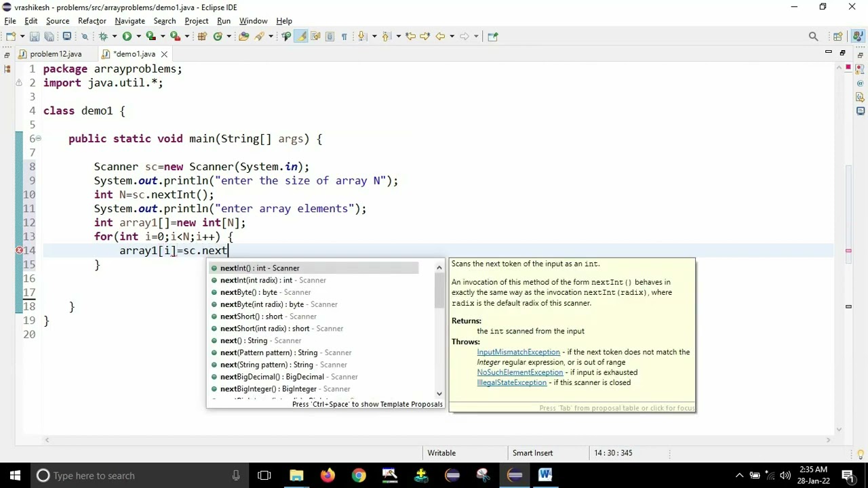Image resolution: width=868 pixels, height=488 pixels.
Task: Open NoSuchElementException link in Javadoc popup
Action: [x=520, y=372]
